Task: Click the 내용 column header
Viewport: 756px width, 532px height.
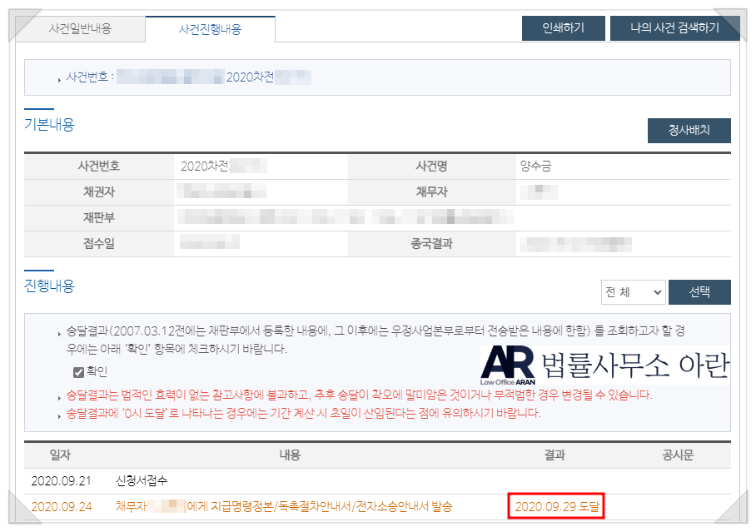Action: [x=289, y=455]
